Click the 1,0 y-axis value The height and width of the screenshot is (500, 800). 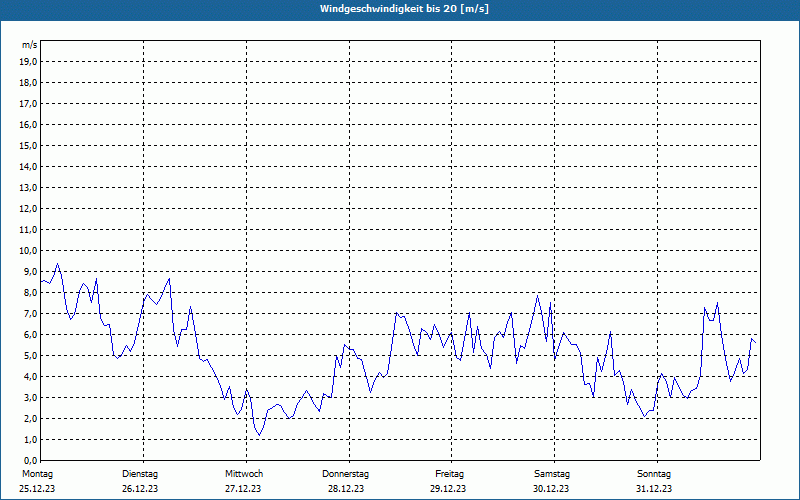30,439
